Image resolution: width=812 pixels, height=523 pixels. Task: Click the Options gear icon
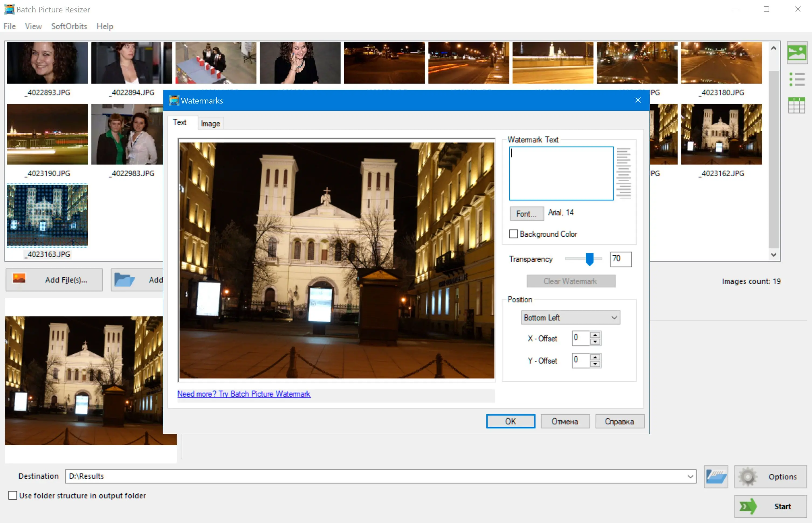(747, 476)
